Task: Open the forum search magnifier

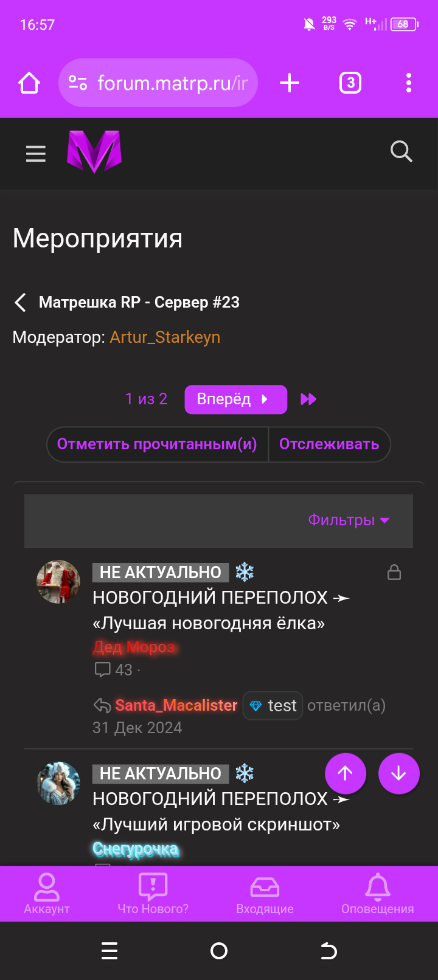Action: pos(401,151)
